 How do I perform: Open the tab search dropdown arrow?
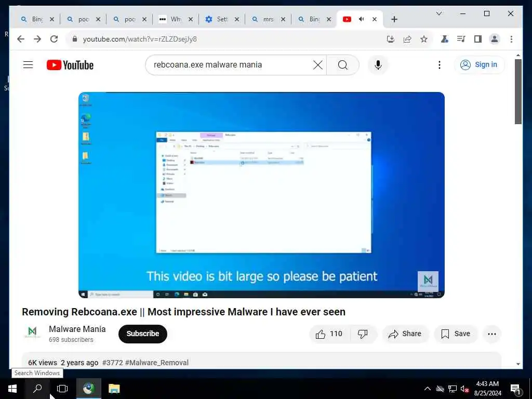coord(439,14)
